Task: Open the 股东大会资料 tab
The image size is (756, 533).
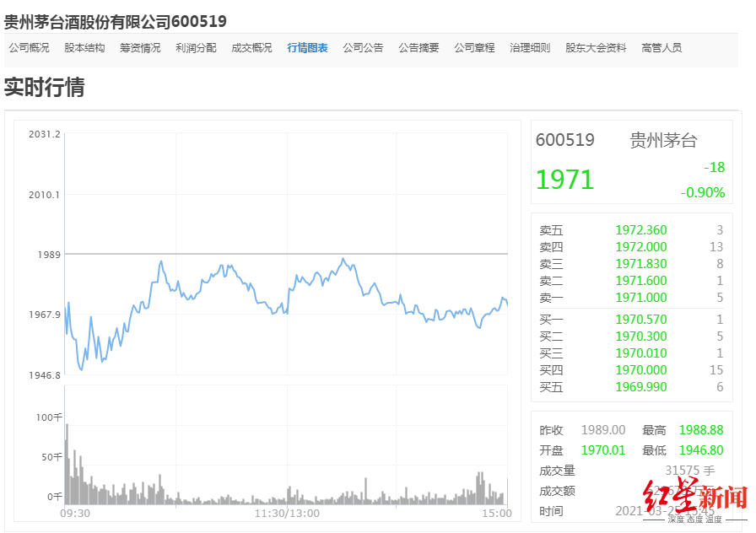Action: tap(596, 48)
